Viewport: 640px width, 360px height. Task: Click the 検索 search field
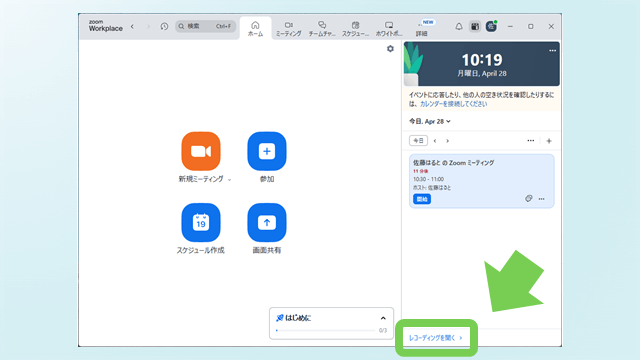[206, 27]
